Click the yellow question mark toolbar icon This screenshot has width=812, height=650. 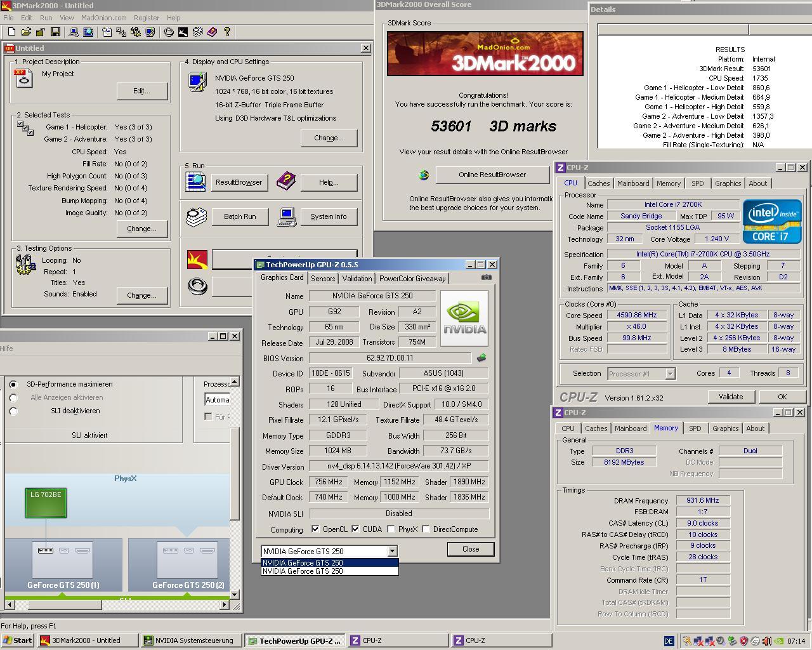click(226, 32)
